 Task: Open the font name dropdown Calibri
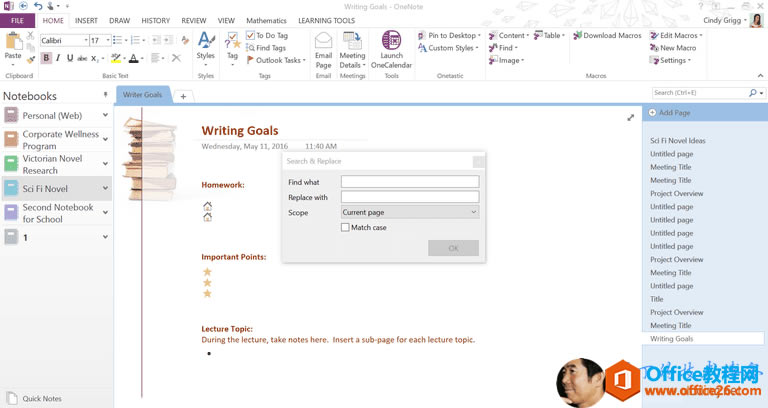tap(86, 40)
